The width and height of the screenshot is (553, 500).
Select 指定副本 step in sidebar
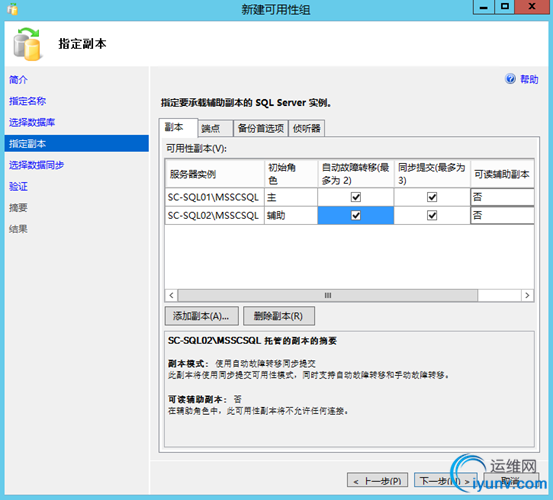pyautogui.click(x=77, y=144)
